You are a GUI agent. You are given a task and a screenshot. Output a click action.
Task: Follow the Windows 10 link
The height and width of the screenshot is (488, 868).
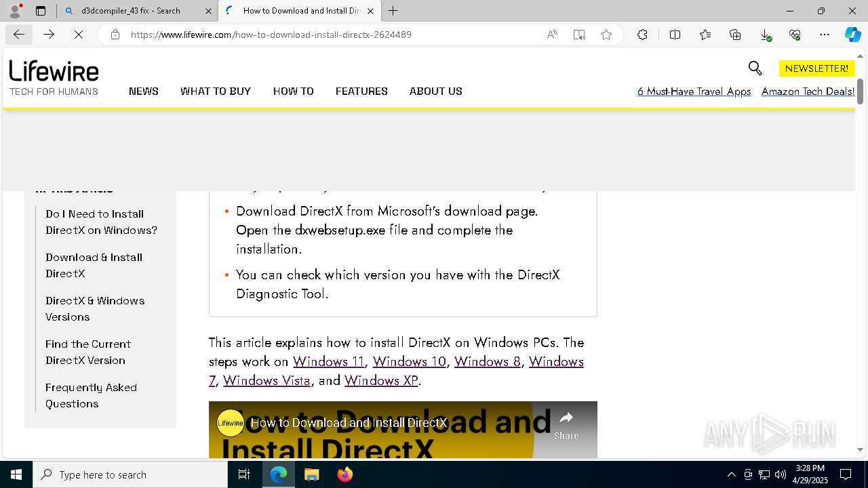point(410,361)
